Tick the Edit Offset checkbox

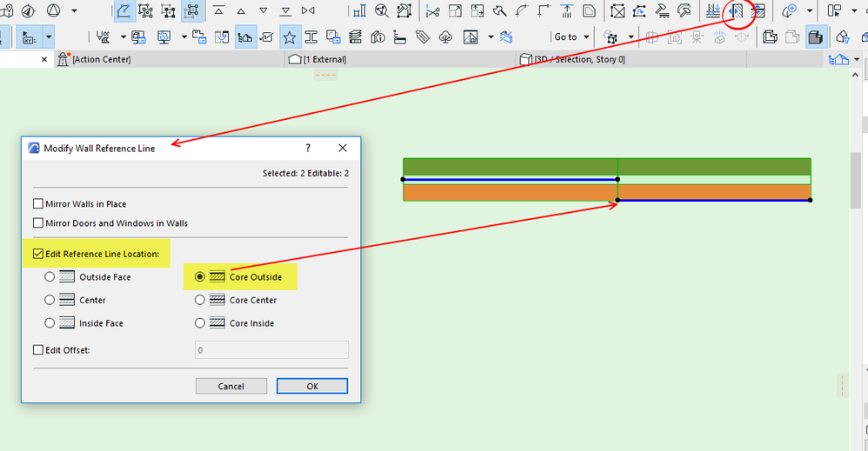pyautogui.click(x=38, y=349)
